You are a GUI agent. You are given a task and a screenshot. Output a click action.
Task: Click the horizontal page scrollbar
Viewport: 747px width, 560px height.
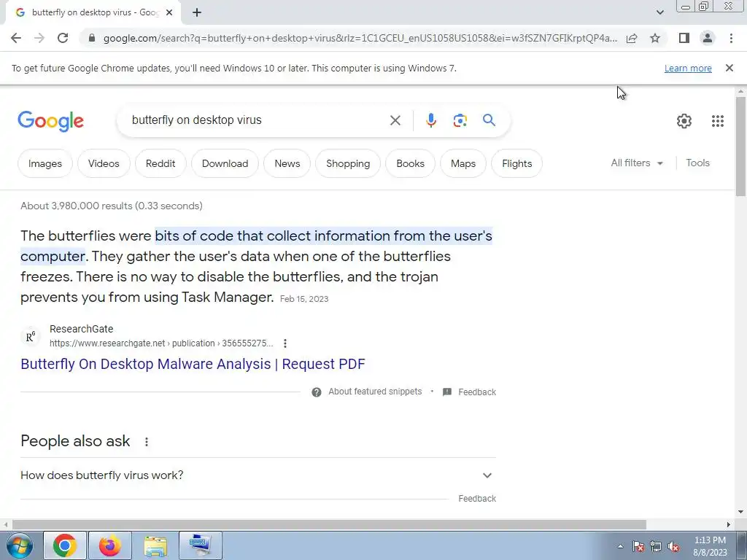(329, 524)
